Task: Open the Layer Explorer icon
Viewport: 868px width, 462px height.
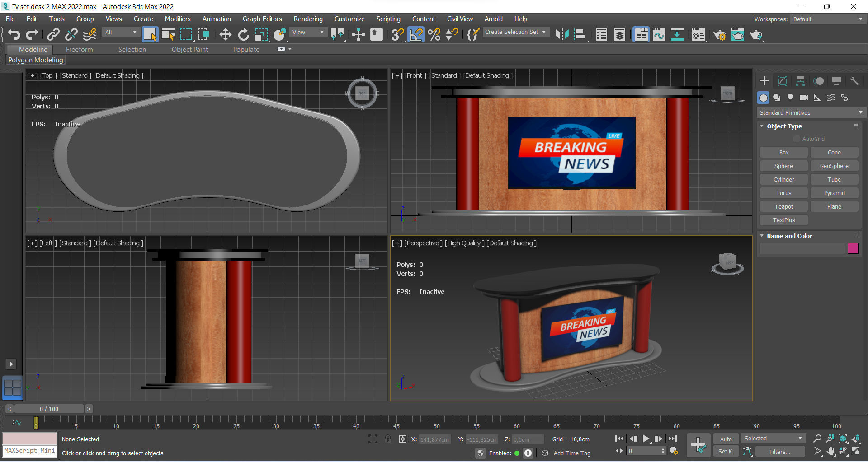Action: [x=619, y=34]
